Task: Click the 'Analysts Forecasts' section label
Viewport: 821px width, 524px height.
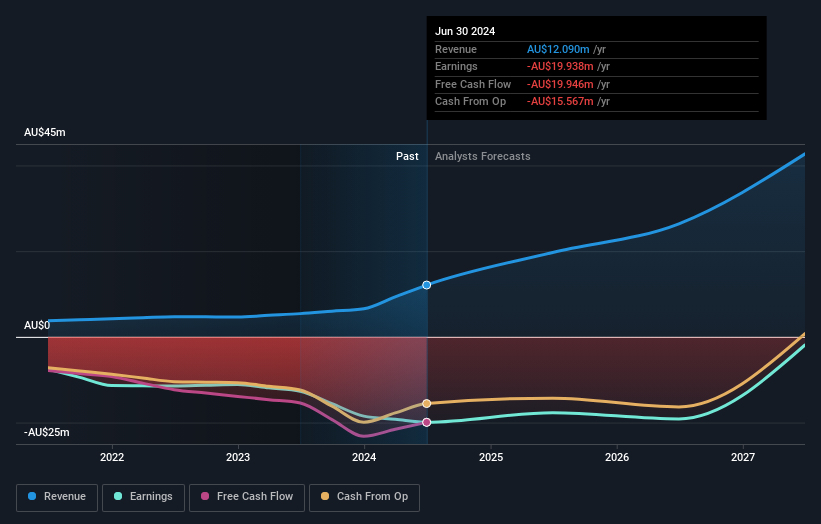Action: click(x=482, y=157)
